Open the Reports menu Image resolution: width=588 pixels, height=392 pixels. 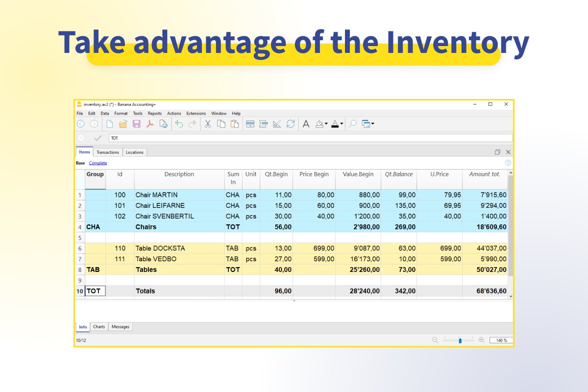(x=154, y=113)
